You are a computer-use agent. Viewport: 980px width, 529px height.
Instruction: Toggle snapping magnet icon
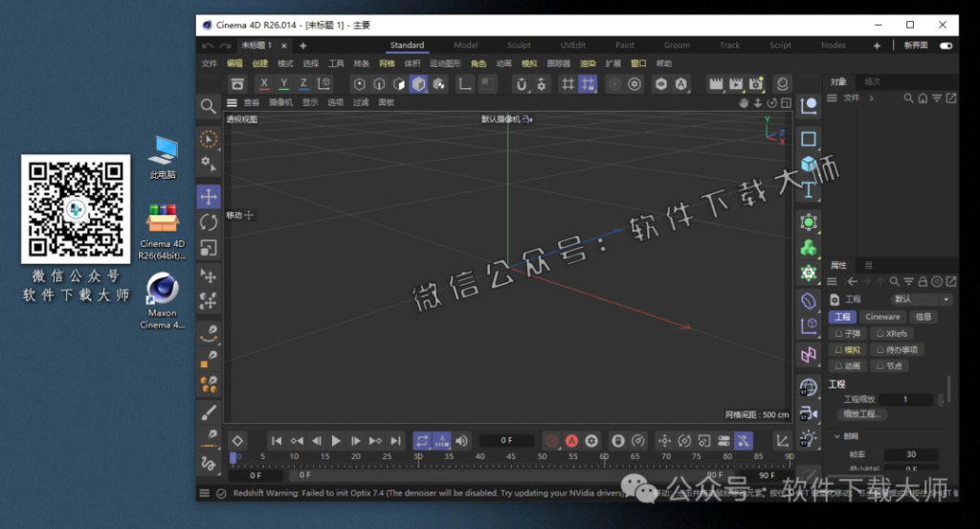tap(522, 83)
